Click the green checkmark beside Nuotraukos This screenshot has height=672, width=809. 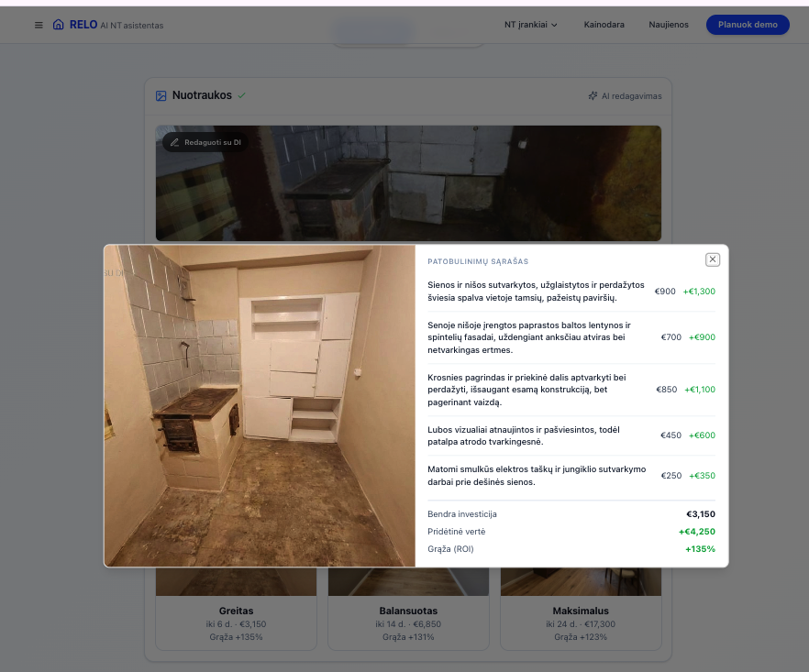(242, 95)
